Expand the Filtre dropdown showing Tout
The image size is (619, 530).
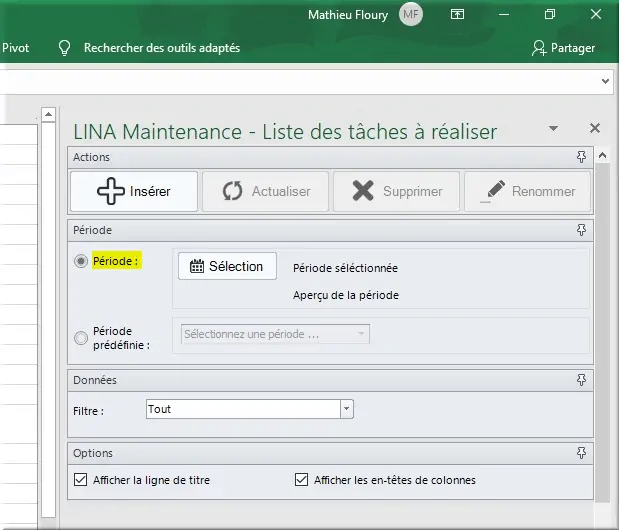[x=346, y=409]
